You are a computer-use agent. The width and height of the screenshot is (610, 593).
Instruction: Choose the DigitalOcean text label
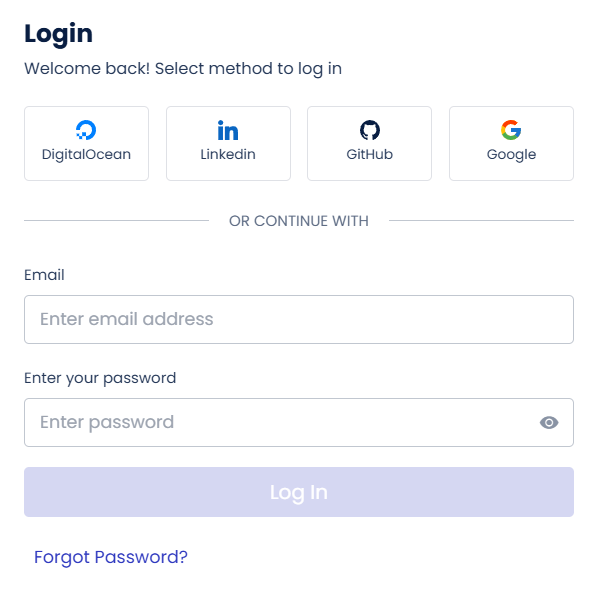(86, 155)
